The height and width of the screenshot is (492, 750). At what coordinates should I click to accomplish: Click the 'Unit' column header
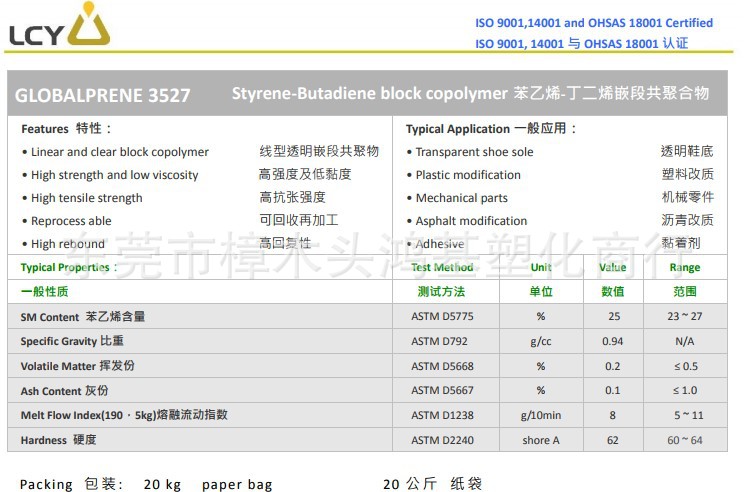tap(541, 267)
